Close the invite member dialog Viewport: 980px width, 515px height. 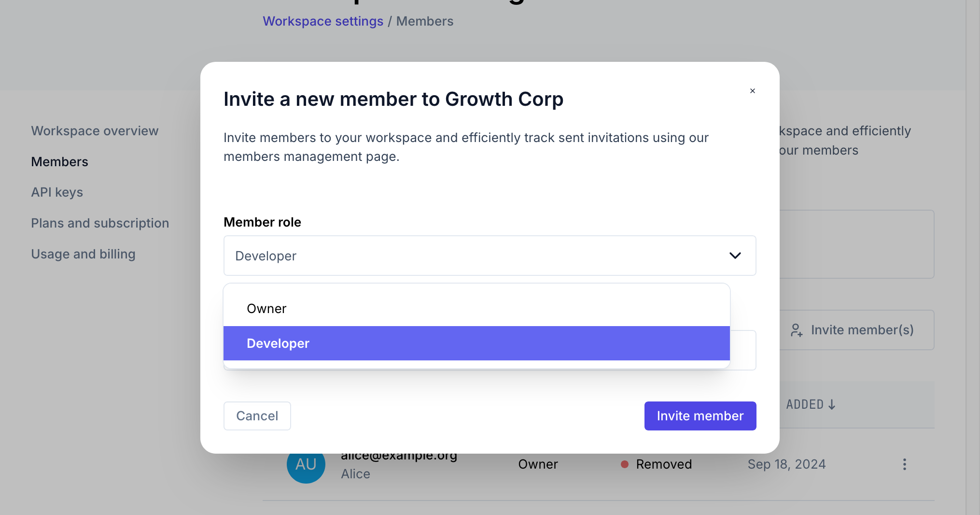[752, 91]
